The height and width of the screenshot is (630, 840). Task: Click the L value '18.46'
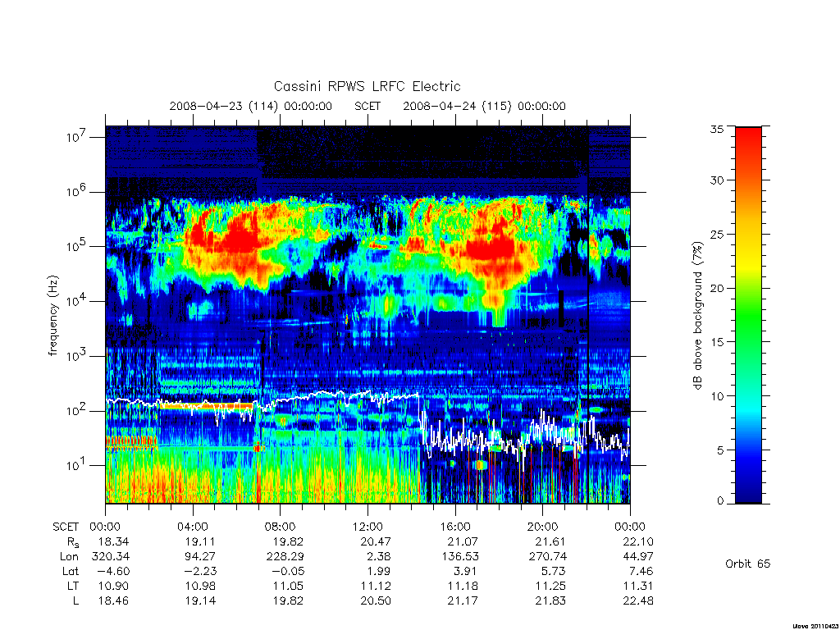click(x=113, y=600)
